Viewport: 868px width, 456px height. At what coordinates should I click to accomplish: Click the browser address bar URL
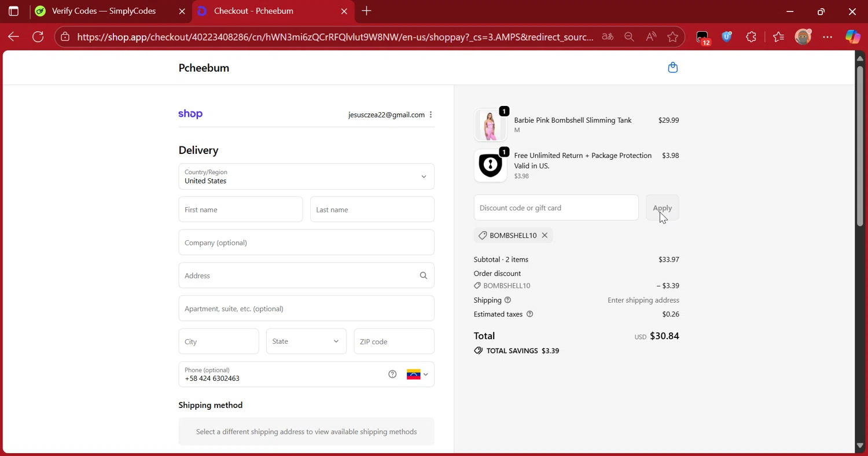pyautogui.click(x=335, y=37)
